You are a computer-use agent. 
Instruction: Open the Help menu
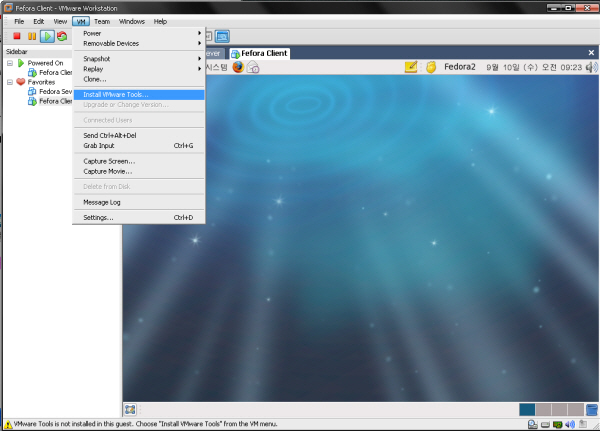[160, 21]
